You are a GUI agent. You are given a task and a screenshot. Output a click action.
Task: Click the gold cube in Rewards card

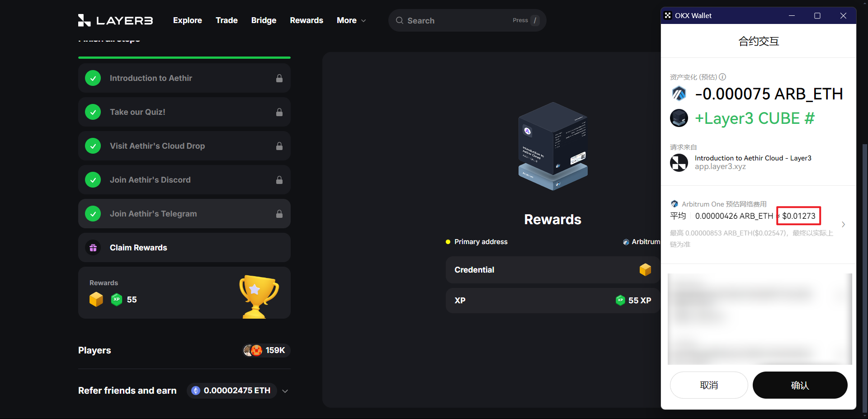click(96, 299)
